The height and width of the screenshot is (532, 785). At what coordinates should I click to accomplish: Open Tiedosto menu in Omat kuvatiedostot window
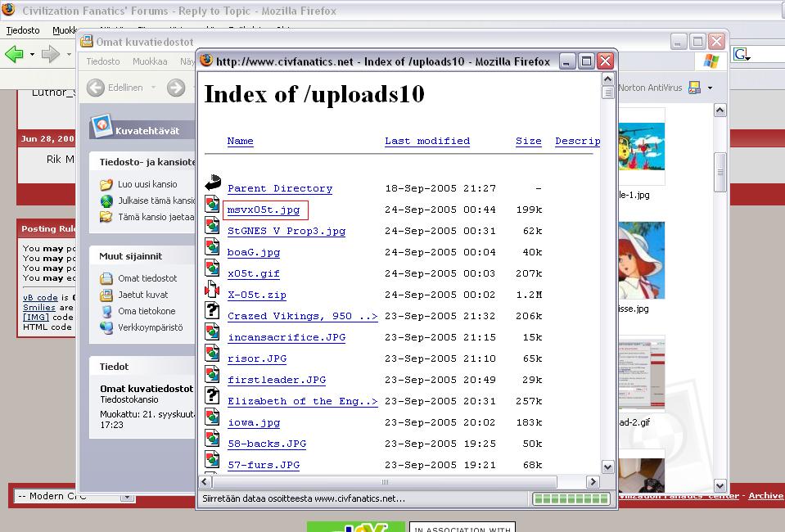pos(103,61)
